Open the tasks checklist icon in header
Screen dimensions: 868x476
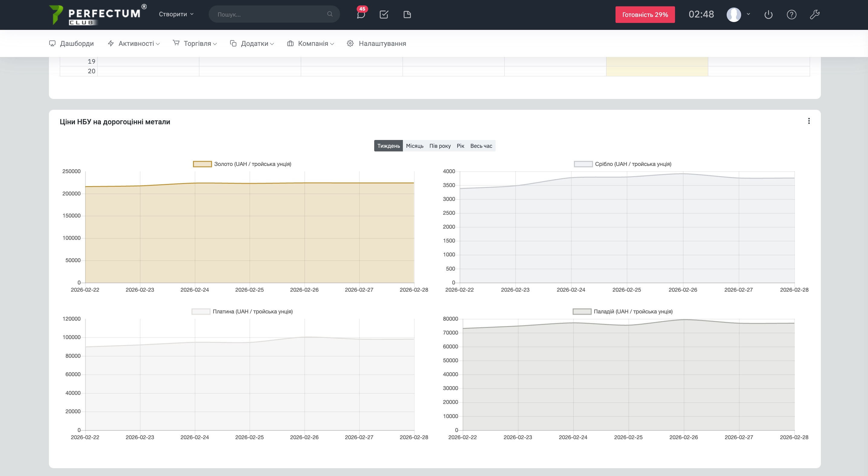coord(384,14)
